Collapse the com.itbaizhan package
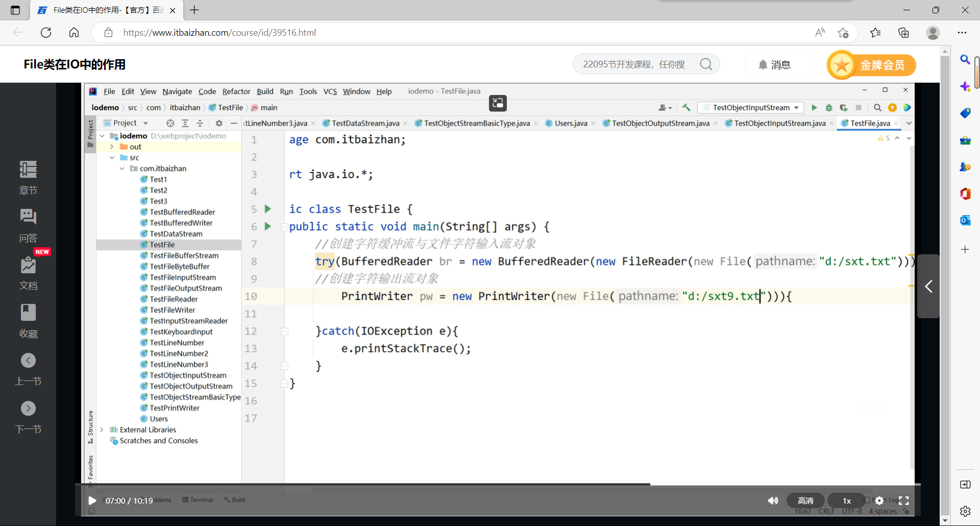The width and height of the screenshot is (980, 526). [122, 169]
